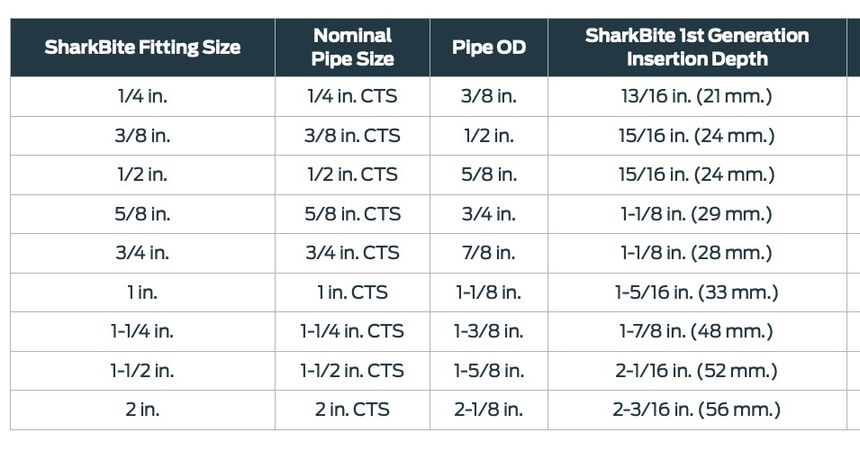This screenshot has height=449, width=860.
Task: Select the "2-1/8 in." pipe OD cell
Action: click(489, 410)
